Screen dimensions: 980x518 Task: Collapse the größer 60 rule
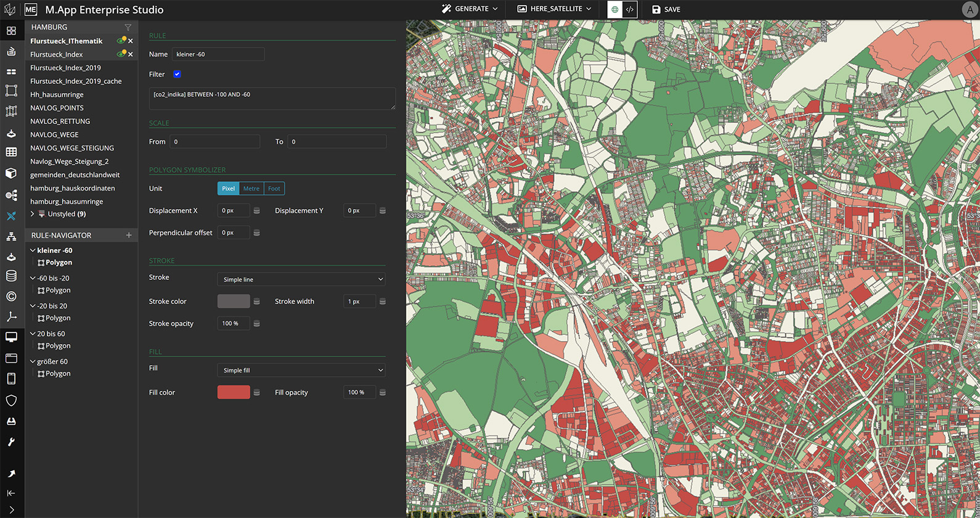click(x=33, y=361)
